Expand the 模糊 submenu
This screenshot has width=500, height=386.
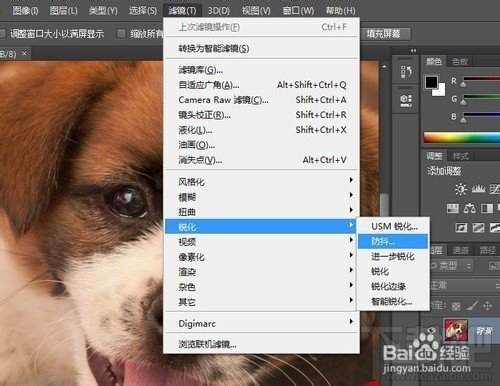tap(262, 197)
